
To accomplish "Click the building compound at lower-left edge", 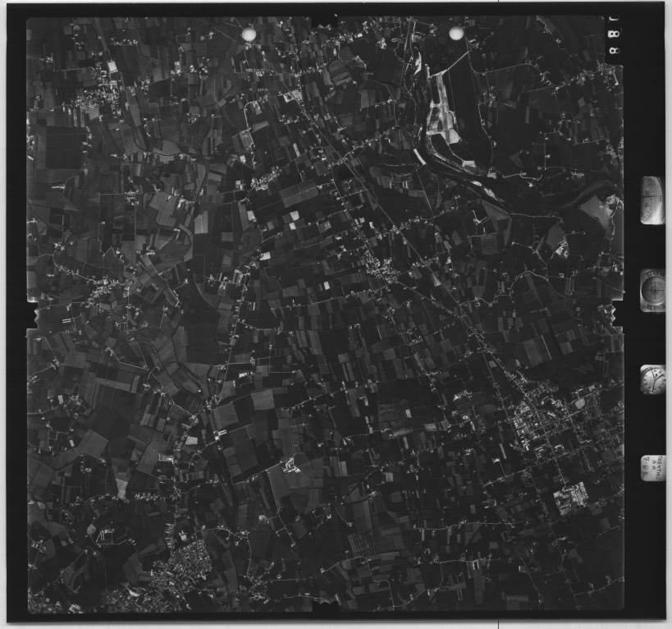I will tap(107, 535).
